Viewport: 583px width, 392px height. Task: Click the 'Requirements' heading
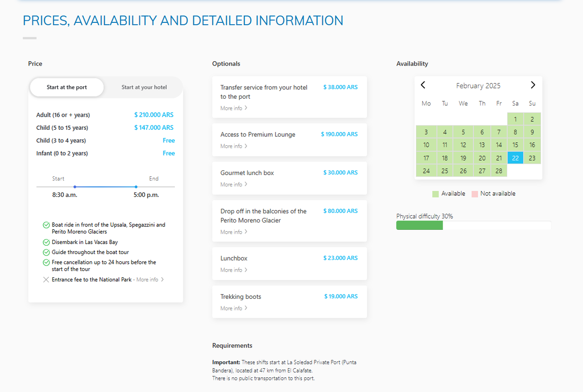[232, 346]
